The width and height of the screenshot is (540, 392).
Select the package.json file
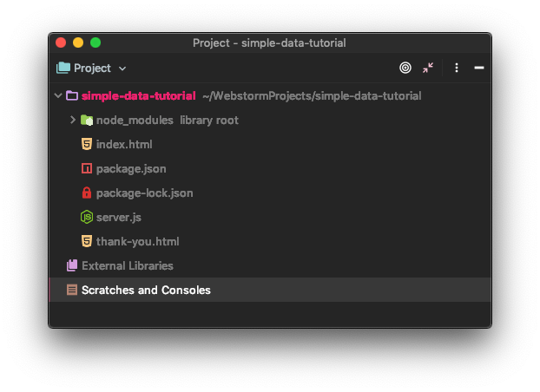[x=131, y=169]
